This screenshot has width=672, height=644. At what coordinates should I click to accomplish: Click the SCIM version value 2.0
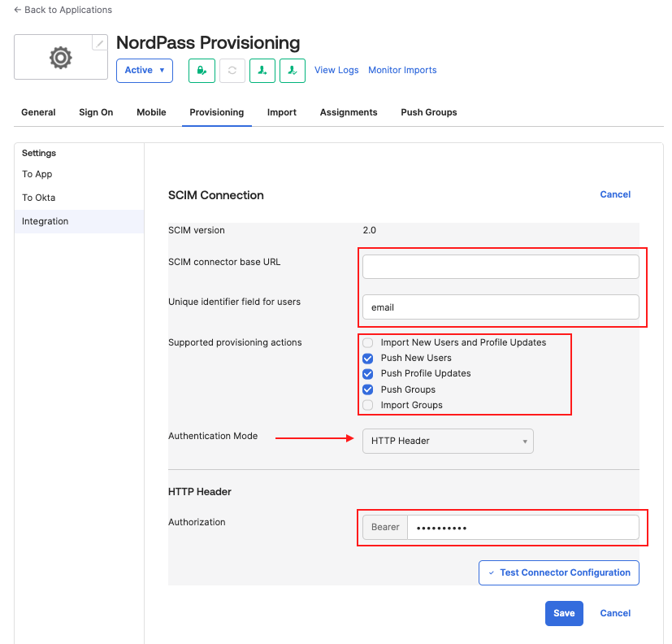click(x=369, y=230)
